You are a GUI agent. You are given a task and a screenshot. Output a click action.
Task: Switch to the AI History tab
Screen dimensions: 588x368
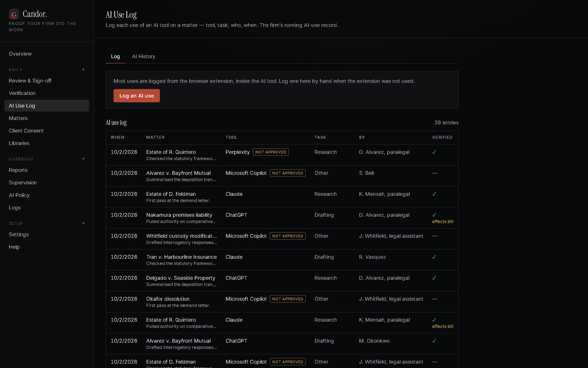coord(143,57)
